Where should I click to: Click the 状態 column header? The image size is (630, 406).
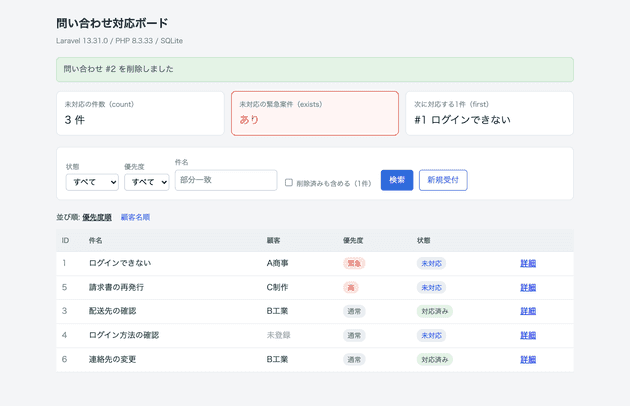point(423,240)
